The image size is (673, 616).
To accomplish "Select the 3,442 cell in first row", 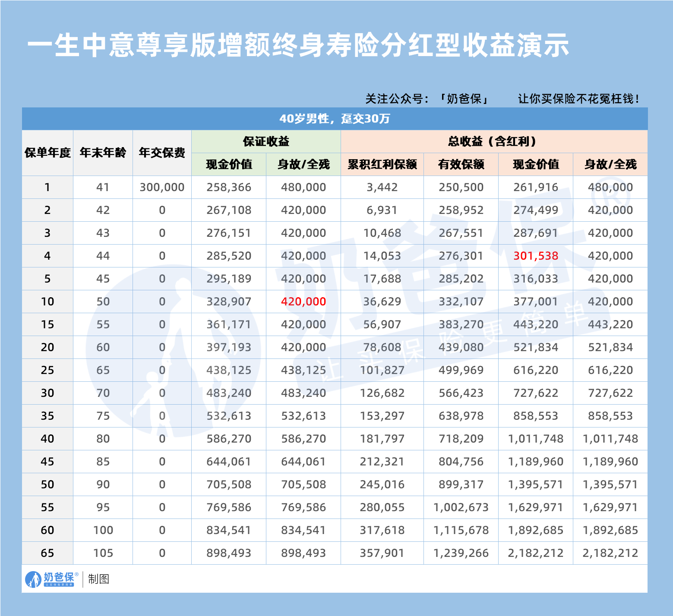I will 382,187.
